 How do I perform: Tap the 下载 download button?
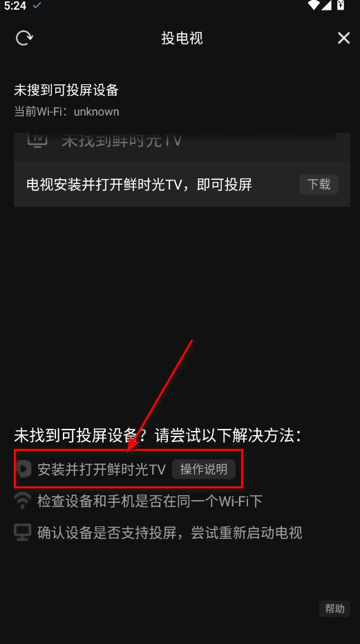click(x=319, y=184)
